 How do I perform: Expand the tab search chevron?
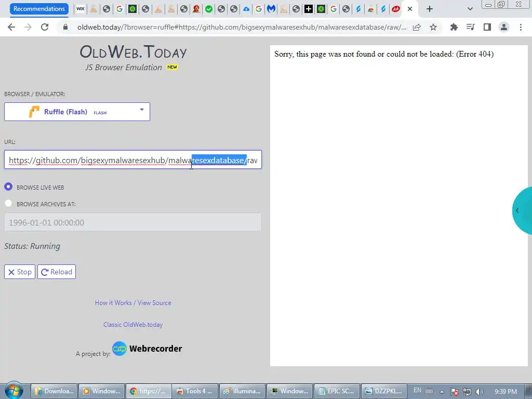pos(470,9)
